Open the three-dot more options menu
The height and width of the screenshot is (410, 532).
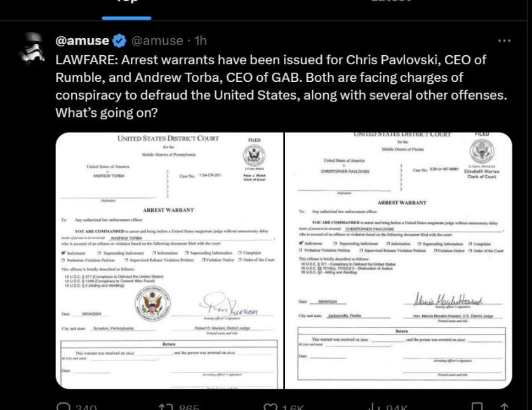pyautogui.click(x=504, y=41)
